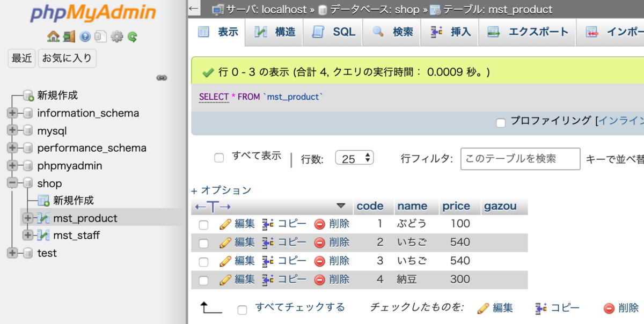Expand the mst_product table node
The height and width of the screenshot is (324, 644).
(x=28, y=218)
